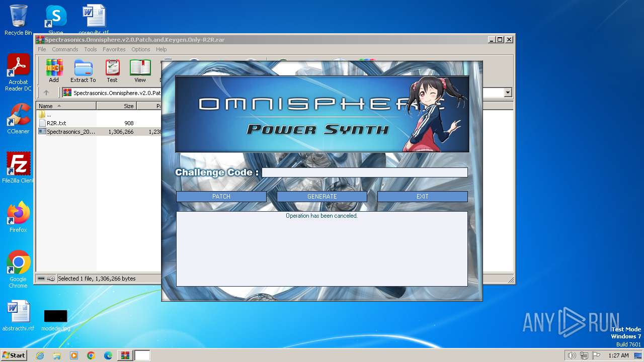This screenshot has width=644, height=362.
Task: Expand the WinRAR address bar dropdown arrow
Action: tap(508, 93)
